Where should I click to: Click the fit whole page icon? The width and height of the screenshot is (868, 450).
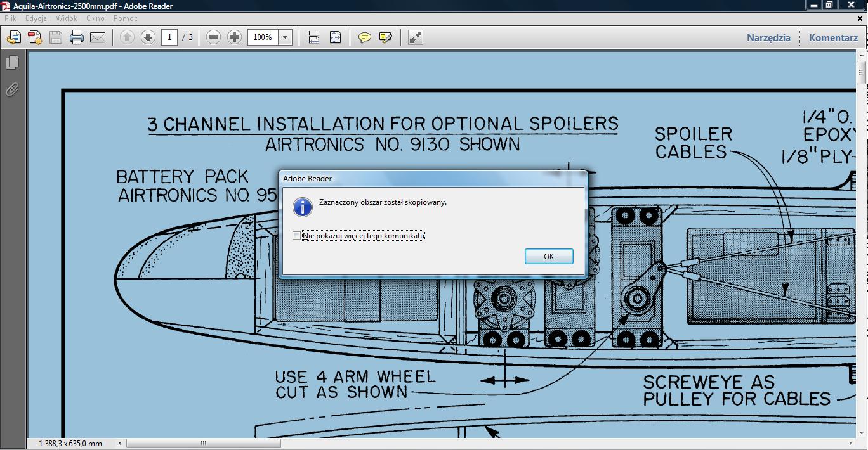(x=336, y=37)
